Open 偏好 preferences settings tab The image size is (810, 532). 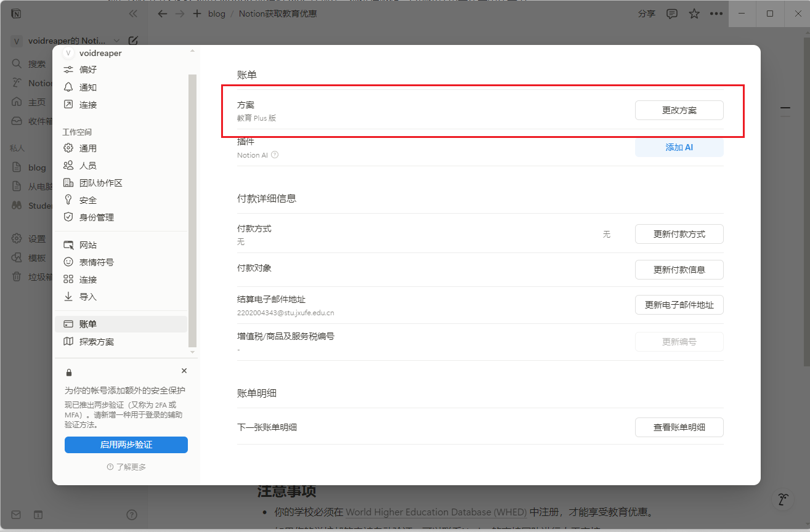(x=88, y=70)
